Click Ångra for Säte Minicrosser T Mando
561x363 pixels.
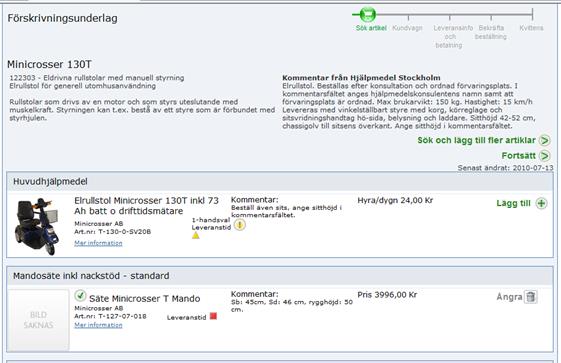pos(509,297)
